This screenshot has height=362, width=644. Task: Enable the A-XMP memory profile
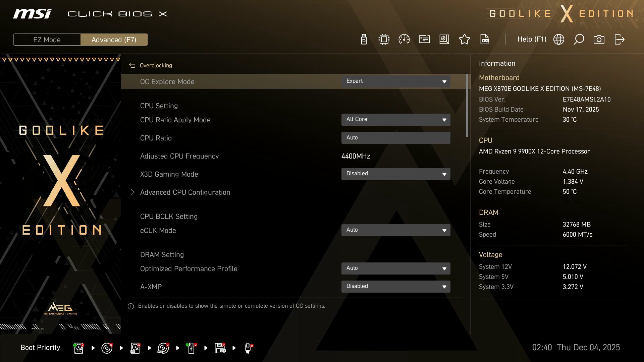pos(396,286)
